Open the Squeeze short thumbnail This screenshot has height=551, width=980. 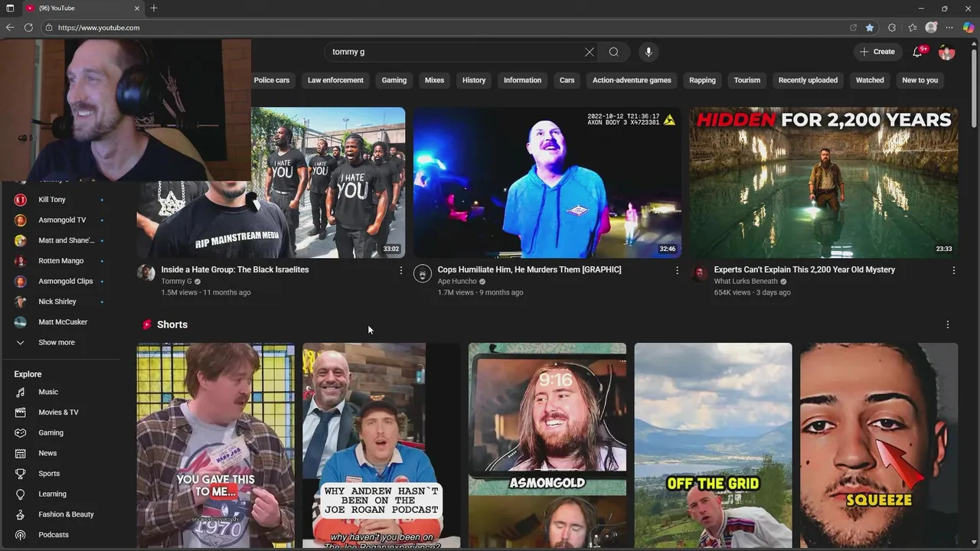879,446
